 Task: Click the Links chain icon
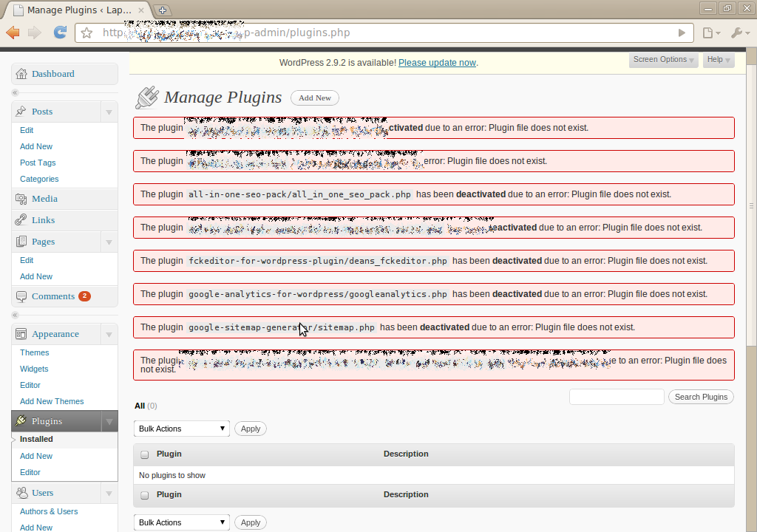click(21, 220)
